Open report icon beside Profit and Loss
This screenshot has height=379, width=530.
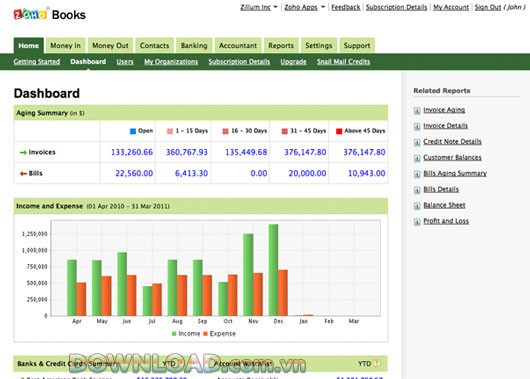coord(417,222)
